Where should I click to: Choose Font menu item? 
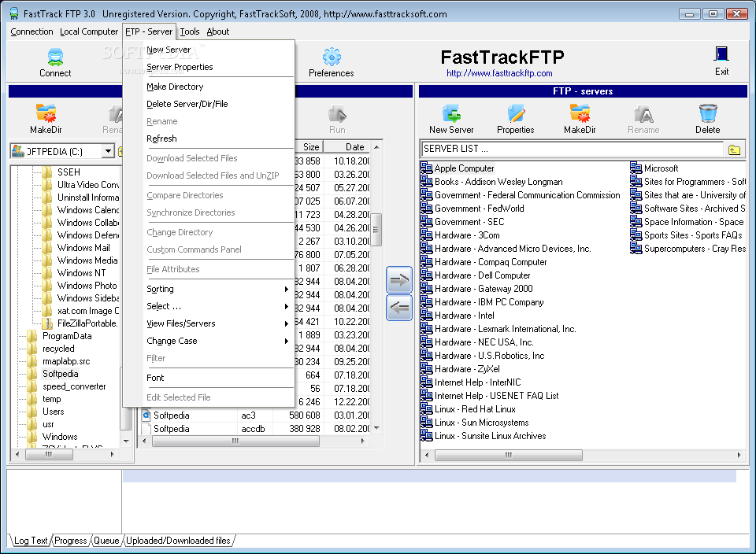coord(208,378)
